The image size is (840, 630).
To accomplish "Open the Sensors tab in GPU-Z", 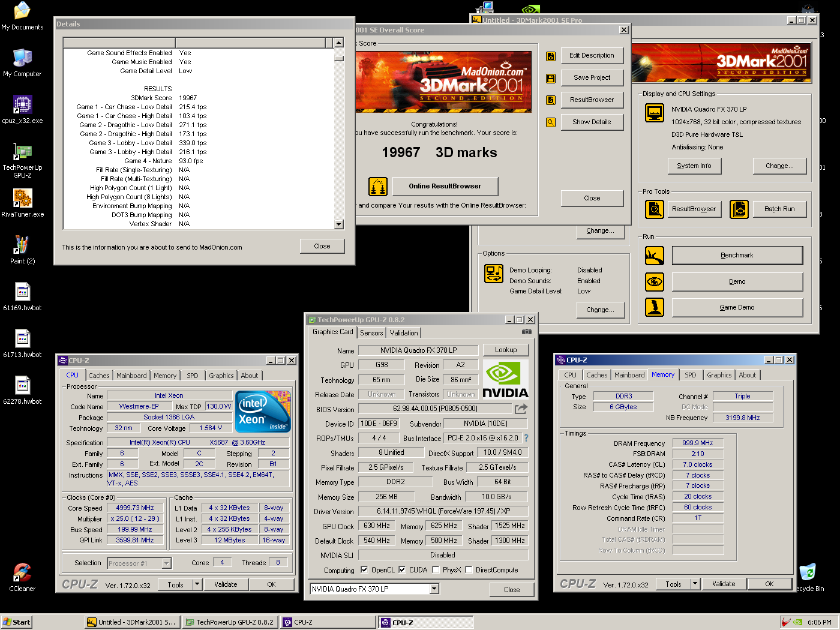I will 371,333.
